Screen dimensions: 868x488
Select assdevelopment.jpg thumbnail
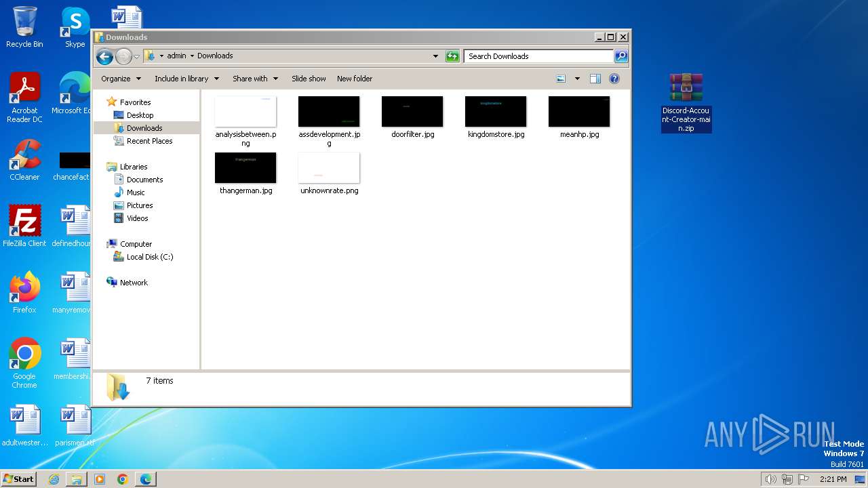click(329, 112)
